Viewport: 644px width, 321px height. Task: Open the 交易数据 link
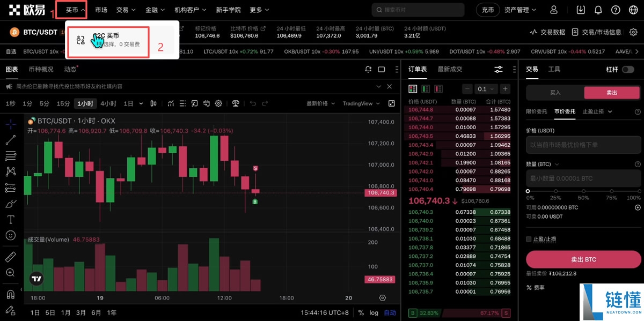point(547,32)
